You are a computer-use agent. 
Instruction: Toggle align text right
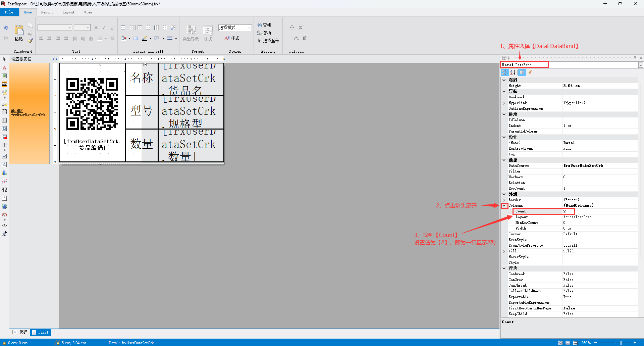pyautogui.click(x=58, y=39)
